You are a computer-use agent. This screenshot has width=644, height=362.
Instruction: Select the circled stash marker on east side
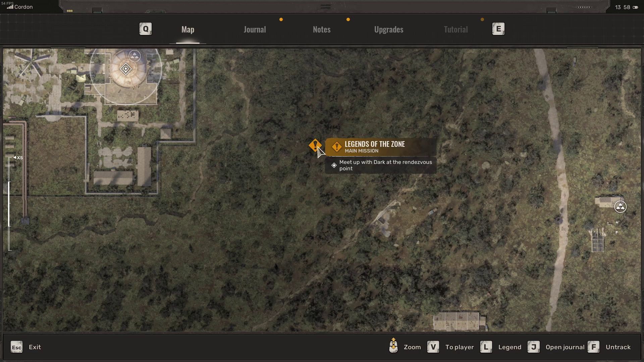pos(620,207)
